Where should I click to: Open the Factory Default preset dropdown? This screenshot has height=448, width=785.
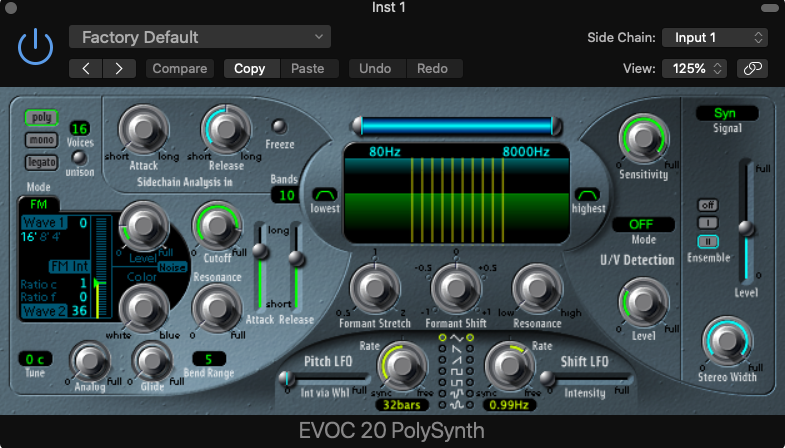click(x=200, y=37)
